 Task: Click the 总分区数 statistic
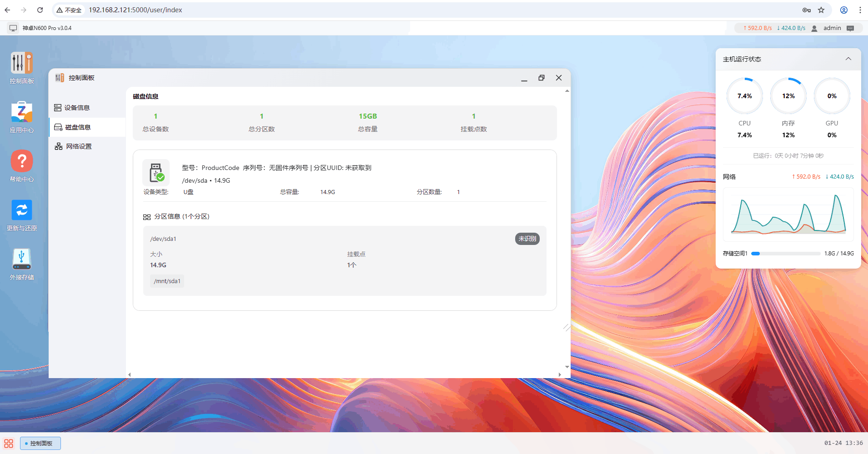261,123
